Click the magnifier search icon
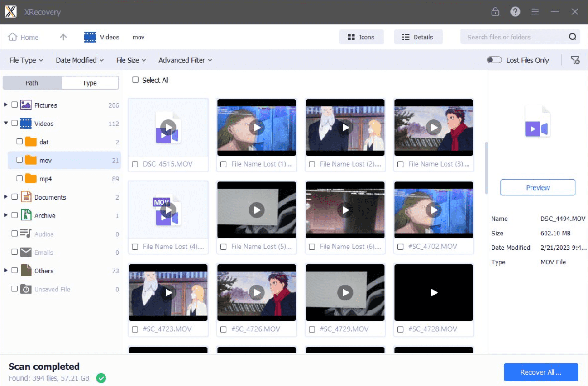 [573, 37]
